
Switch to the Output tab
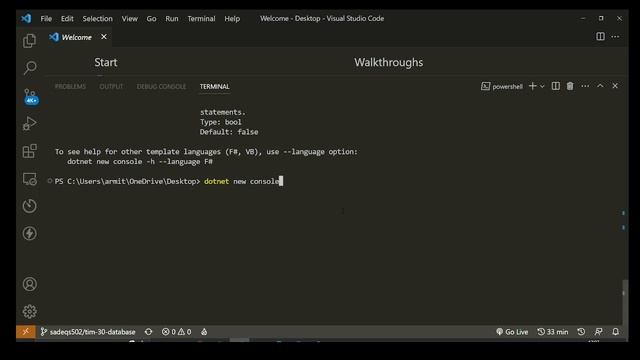click(111, 87)
